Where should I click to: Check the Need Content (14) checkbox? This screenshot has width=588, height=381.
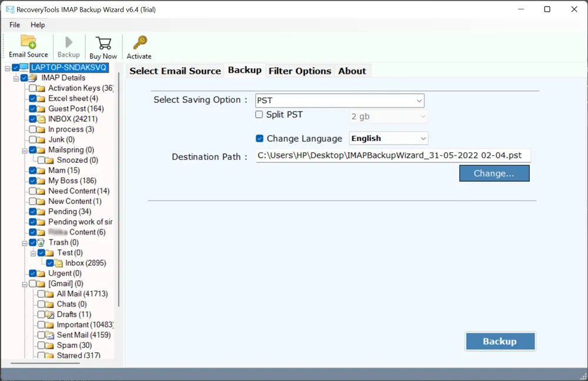click(x=32, y=191)
